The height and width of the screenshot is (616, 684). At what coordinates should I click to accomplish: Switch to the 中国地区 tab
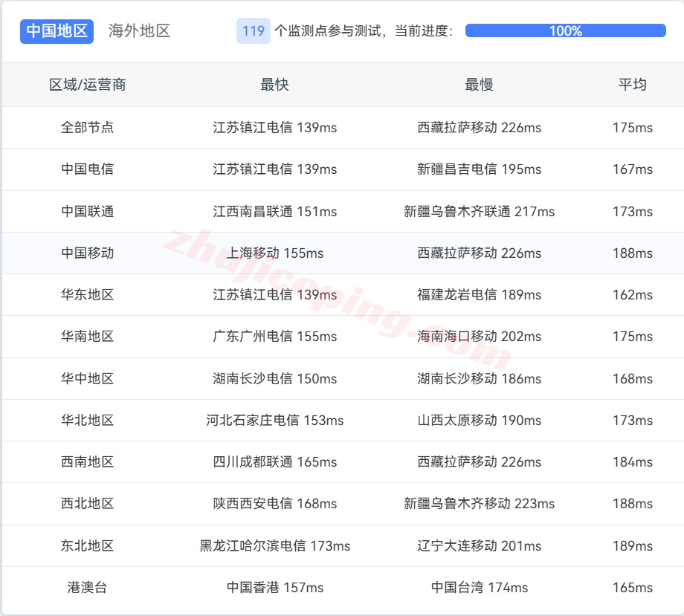57,30
